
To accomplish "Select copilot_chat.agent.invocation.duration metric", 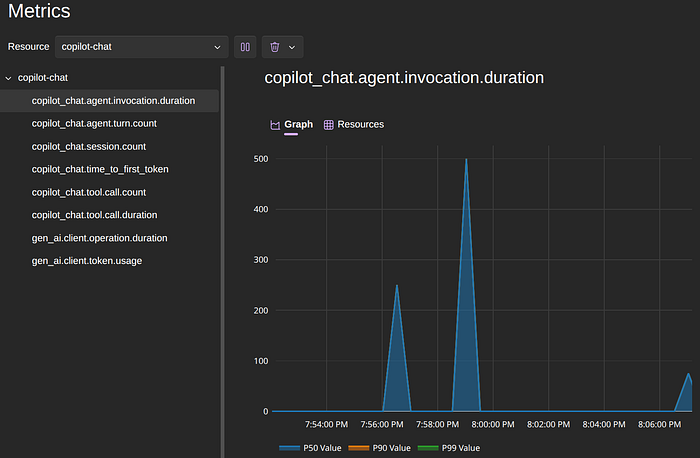I will (109, 101).
